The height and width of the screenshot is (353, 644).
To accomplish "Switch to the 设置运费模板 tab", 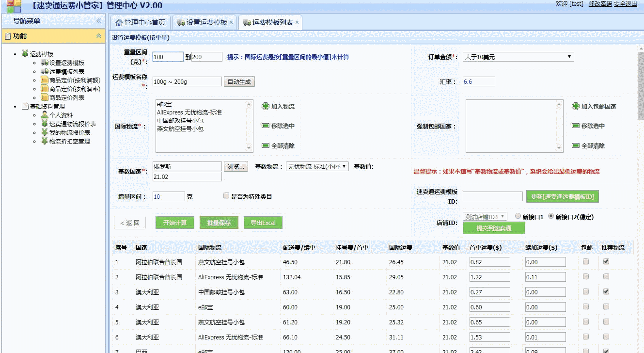I will tap(206, 22).
